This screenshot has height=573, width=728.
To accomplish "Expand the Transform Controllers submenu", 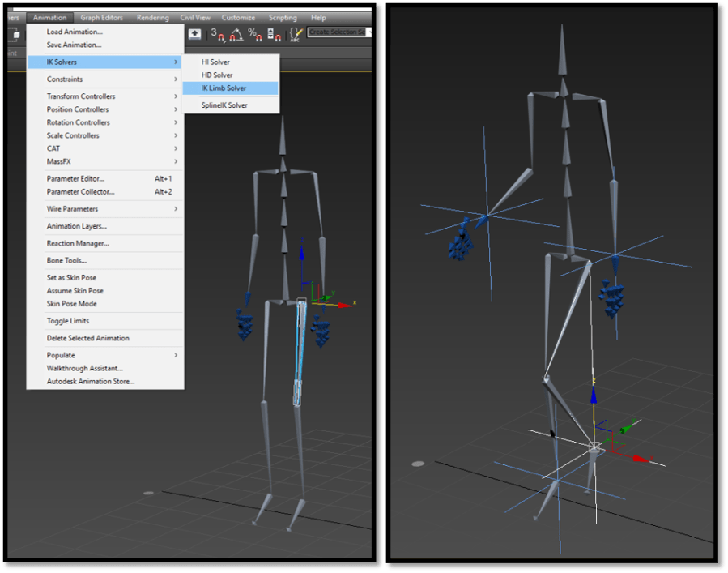I will tap(81, 96).
